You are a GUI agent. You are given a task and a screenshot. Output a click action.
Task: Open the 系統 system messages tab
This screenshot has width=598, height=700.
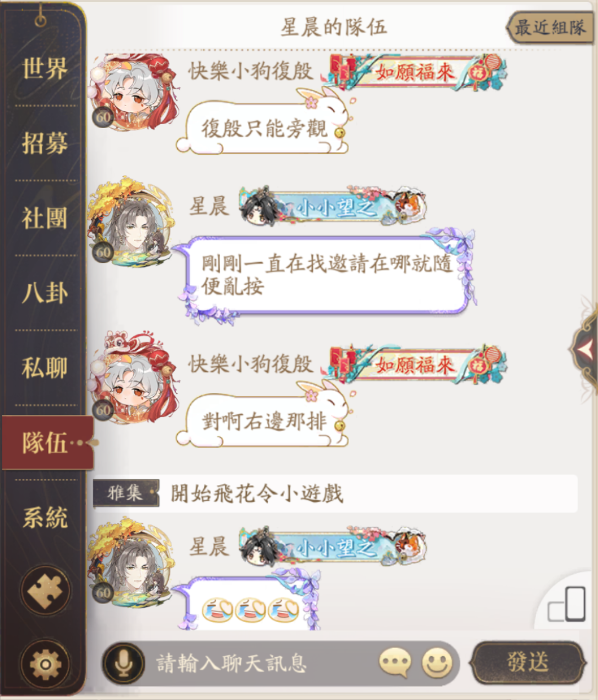tap(45, 518)
